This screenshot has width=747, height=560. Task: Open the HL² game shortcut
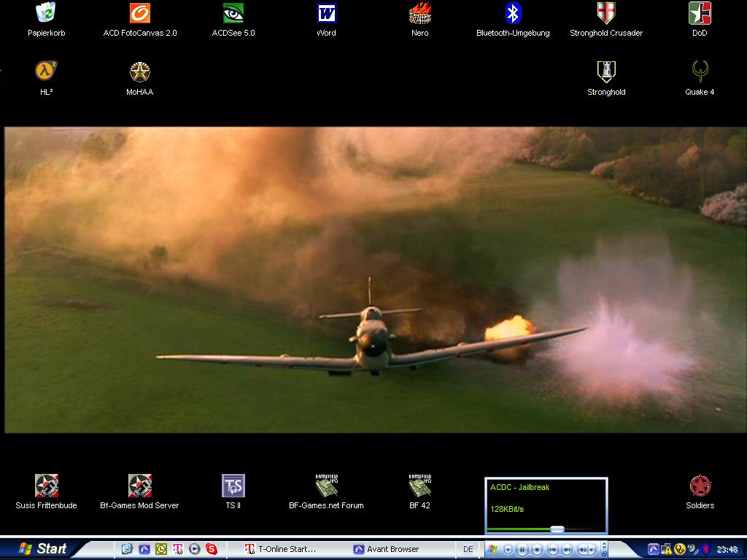pos(46,73)
